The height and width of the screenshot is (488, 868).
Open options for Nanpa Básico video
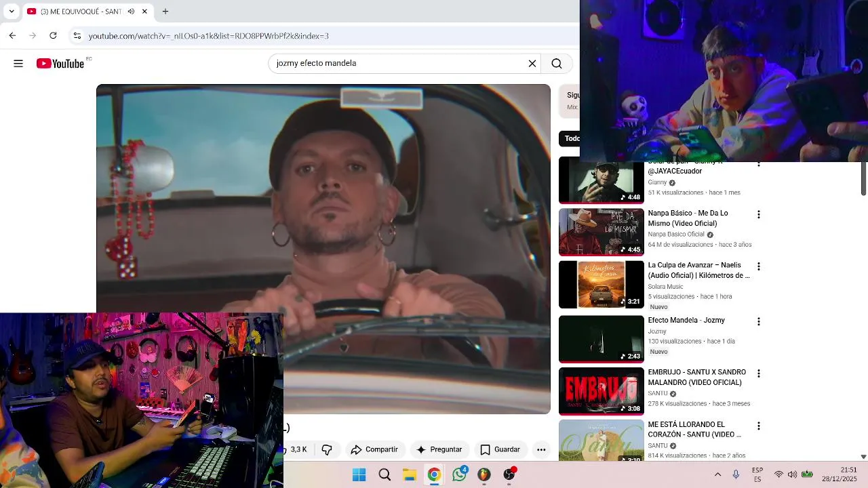(x=759, y=214)
